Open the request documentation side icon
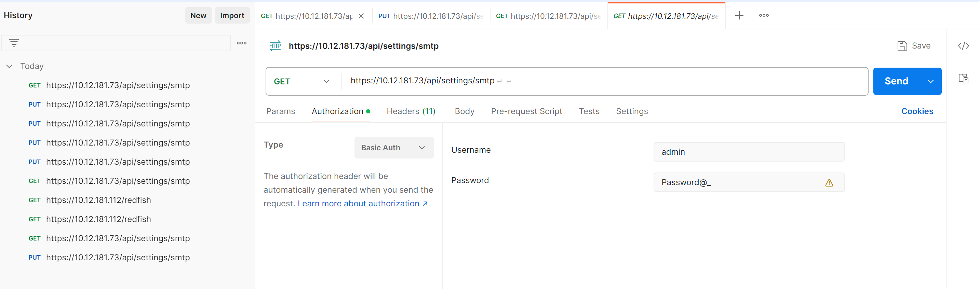Viewport: 980px width, 289px height. tap(963, 79)
